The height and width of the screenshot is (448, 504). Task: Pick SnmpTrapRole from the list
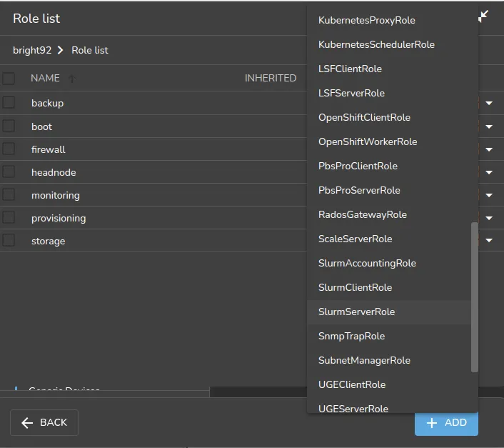pyautogui.click(x=389, y=336)
